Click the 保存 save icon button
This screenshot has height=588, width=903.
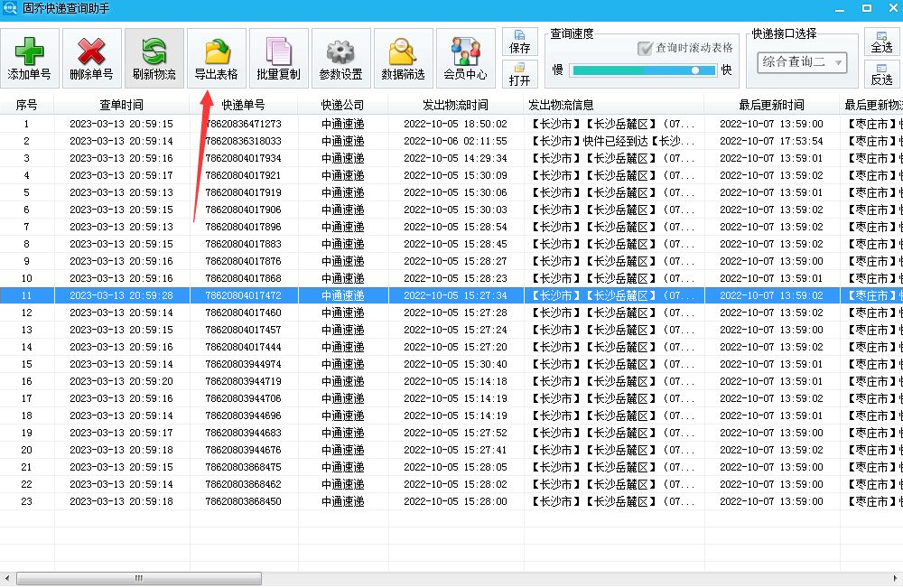pyautogui.click(x=520, y=42)
